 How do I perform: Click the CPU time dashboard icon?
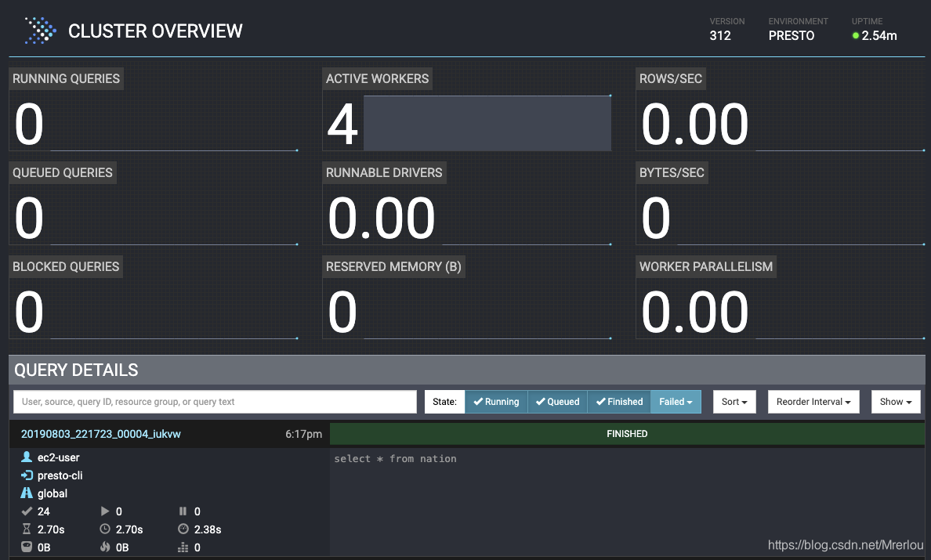[183, 529]
